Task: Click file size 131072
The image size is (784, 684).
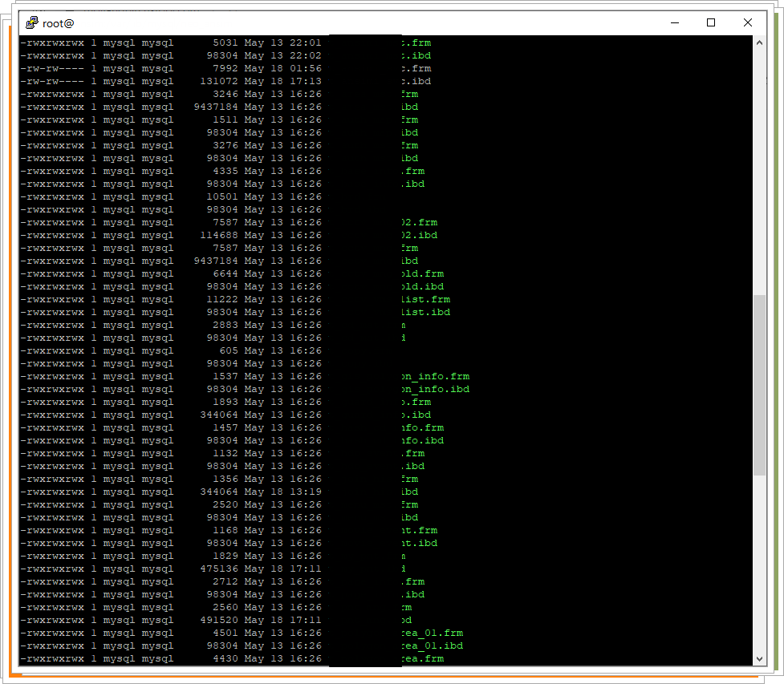Action: [219, 82]
